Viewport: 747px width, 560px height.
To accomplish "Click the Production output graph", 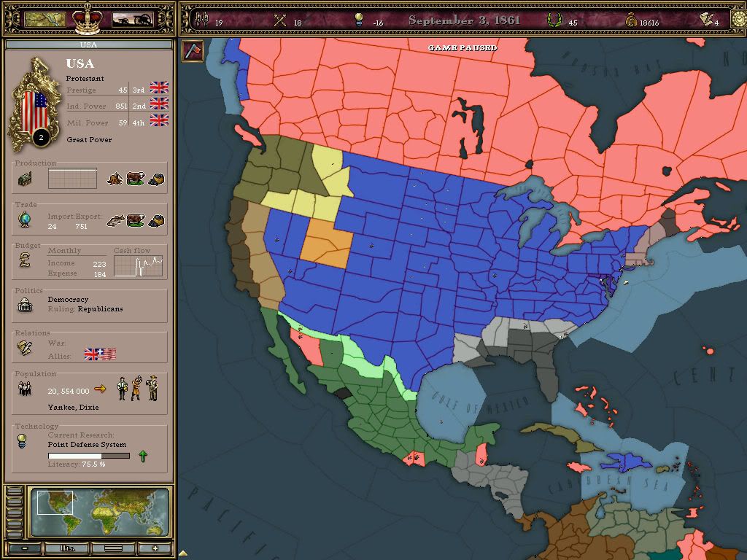I will (x=72, y=179).
